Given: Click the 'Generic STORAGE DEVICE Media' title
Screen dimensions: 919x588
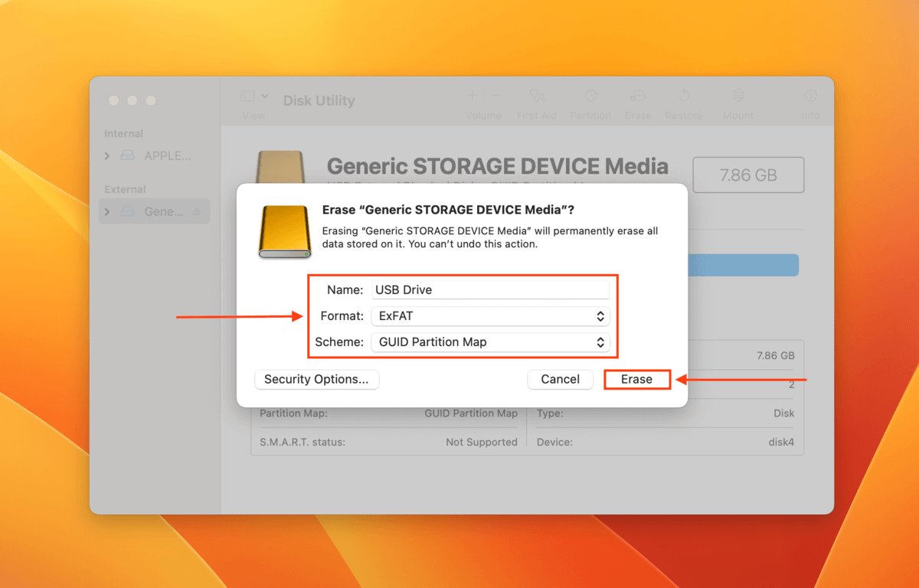Looking at the screenshot, I should click(498, 167).
